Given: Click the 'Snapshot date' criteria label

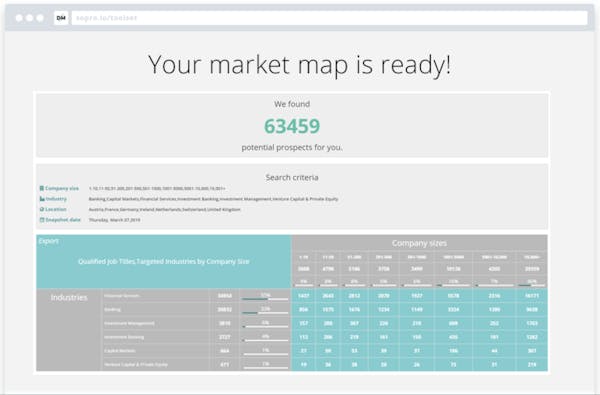Looking at the screenshot, I should point(63,220).
